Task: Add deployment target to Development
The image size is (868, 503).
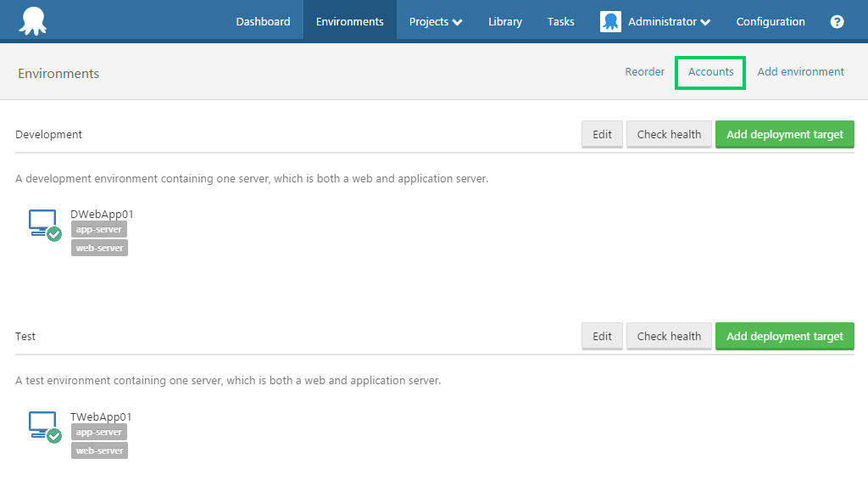Action: [x=784, y=133]
